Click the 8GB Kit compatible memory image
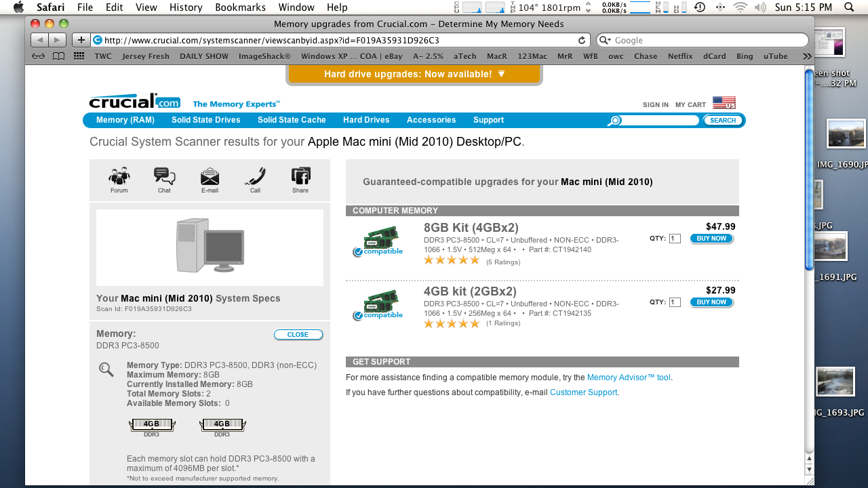 (378, 242)
